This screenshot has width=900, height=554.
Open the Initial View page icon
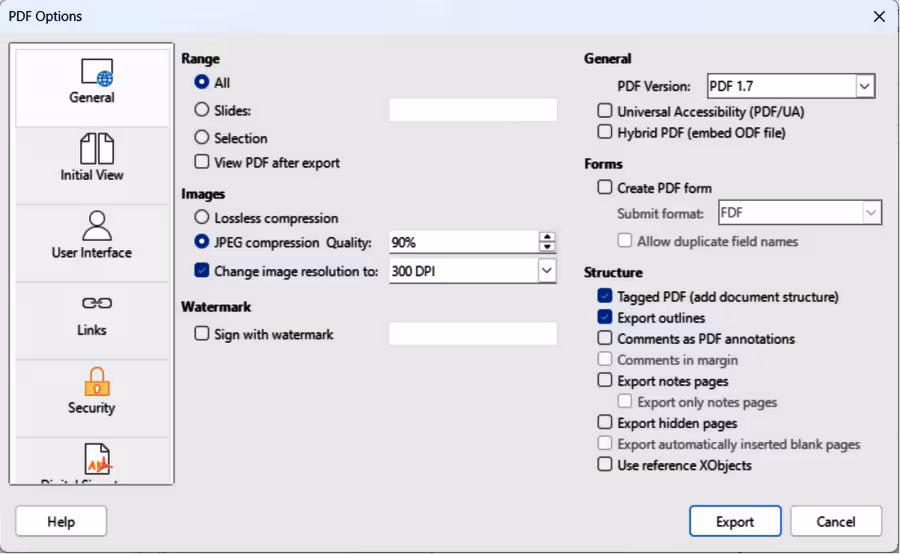coord(97,149)
